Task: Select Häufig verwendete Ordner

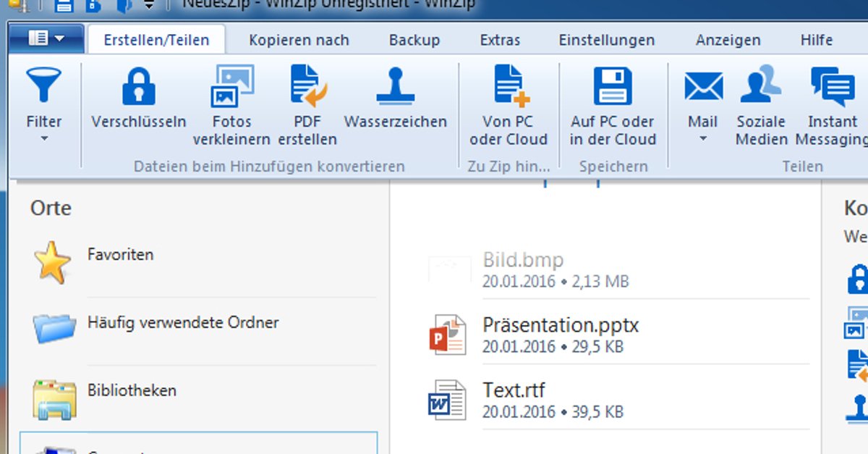Action: [x=183, y=322]
